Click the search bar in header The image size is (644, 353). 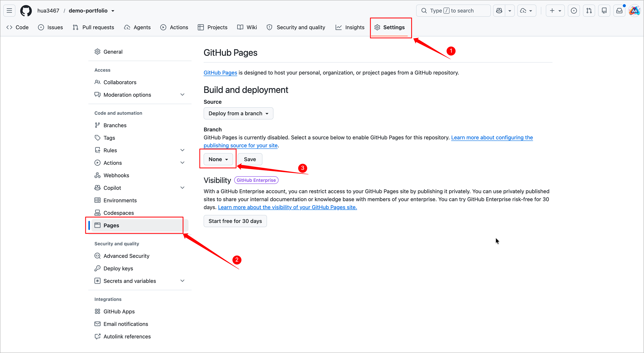(x=453, y=11)
